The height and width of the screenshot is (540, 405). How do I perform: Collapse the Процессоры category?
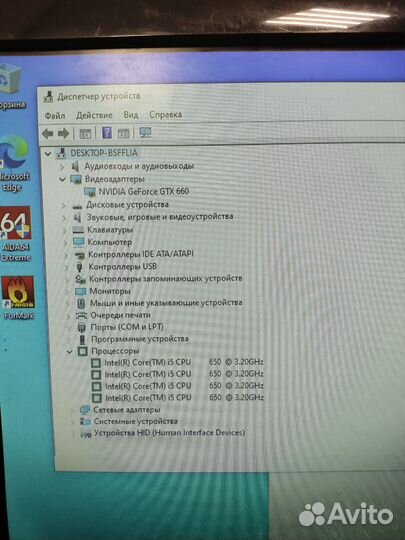(70, 352)
